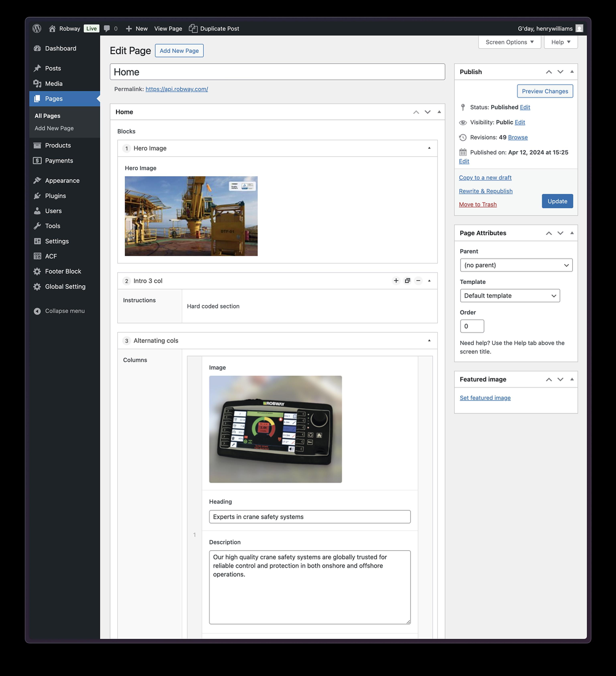Remove the Intro 3 col layout with the minus icon
616x676 pixels.
(418, 281)
